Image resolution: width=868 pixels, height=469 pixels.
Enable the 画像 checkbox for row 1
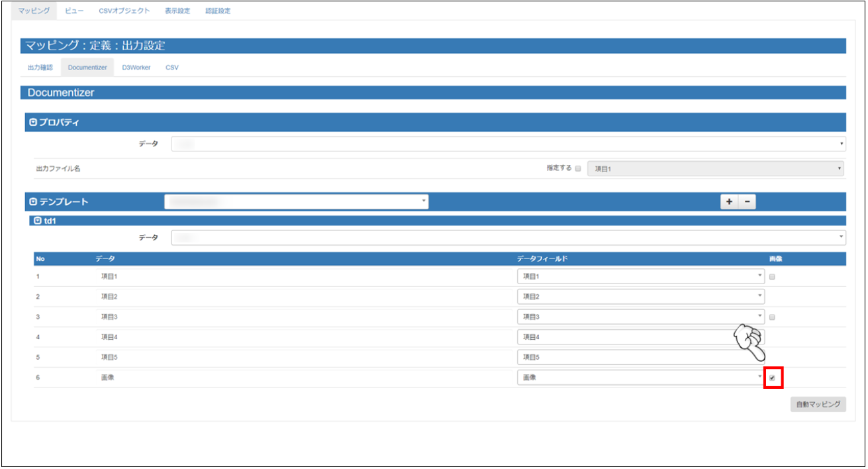point(772,277)
